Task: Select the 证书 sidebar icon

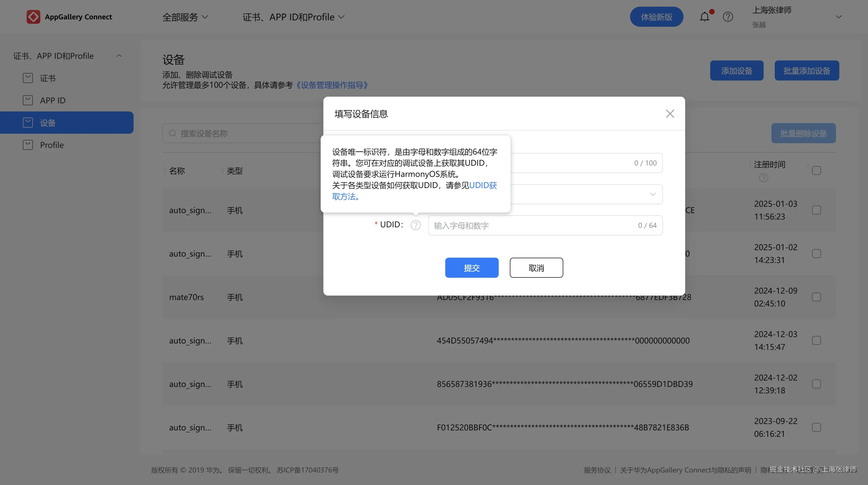Action: [28, 77]
